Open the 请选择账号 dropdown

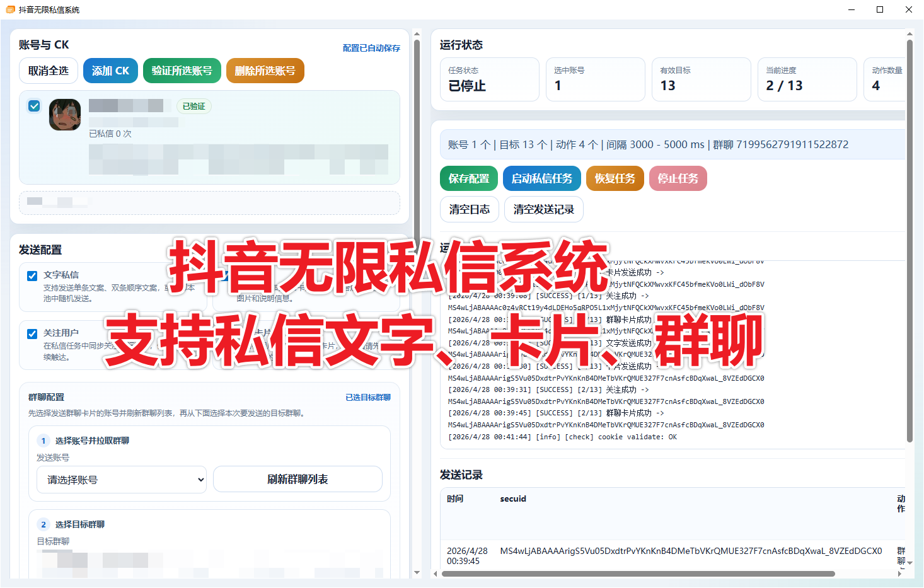122,480
